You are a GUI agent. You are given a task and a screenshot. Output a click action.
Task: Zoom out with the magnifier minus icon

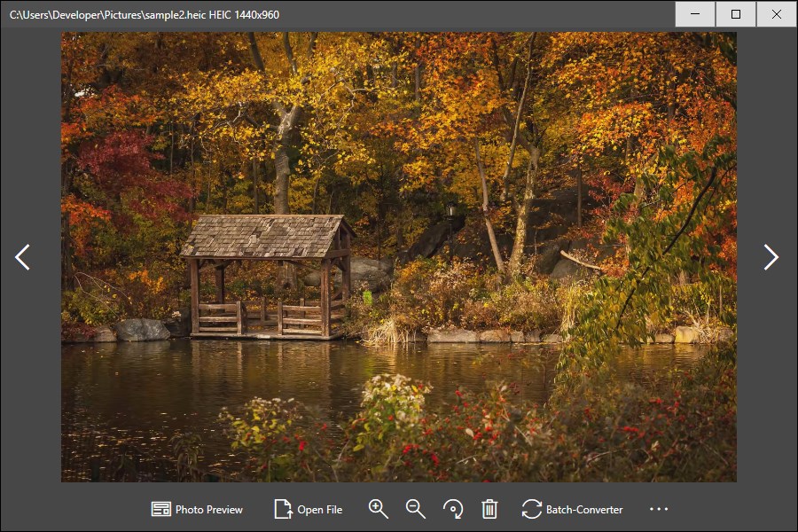click(x=415, y=509)
